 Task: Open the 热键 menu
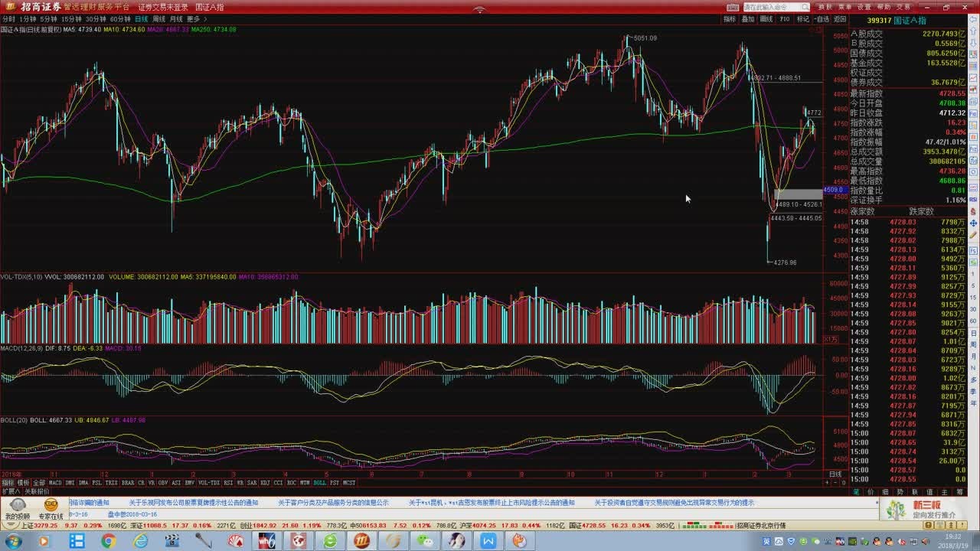pos(825,8)
